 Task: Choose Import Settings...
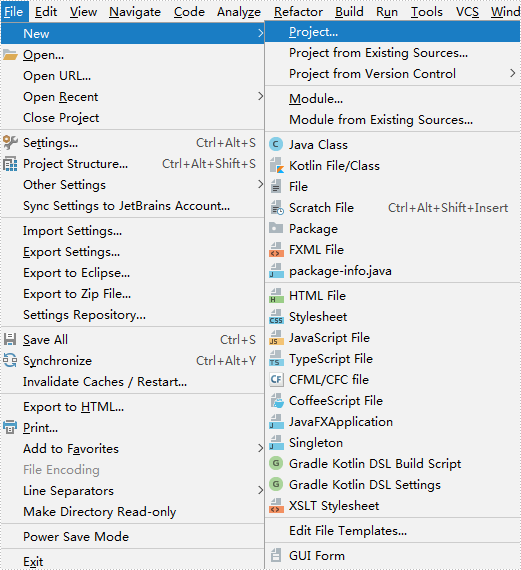click(x=132, y=231)
